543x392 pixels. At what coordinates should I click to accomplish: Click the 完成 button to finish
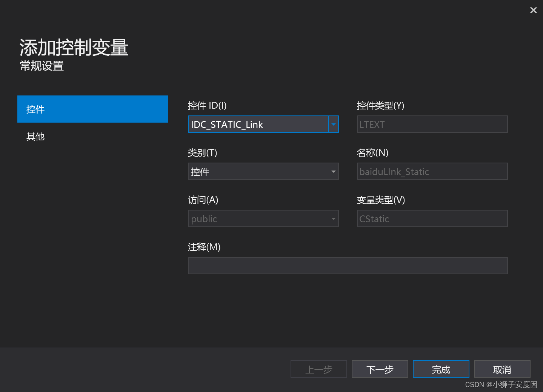coord(441,369)
